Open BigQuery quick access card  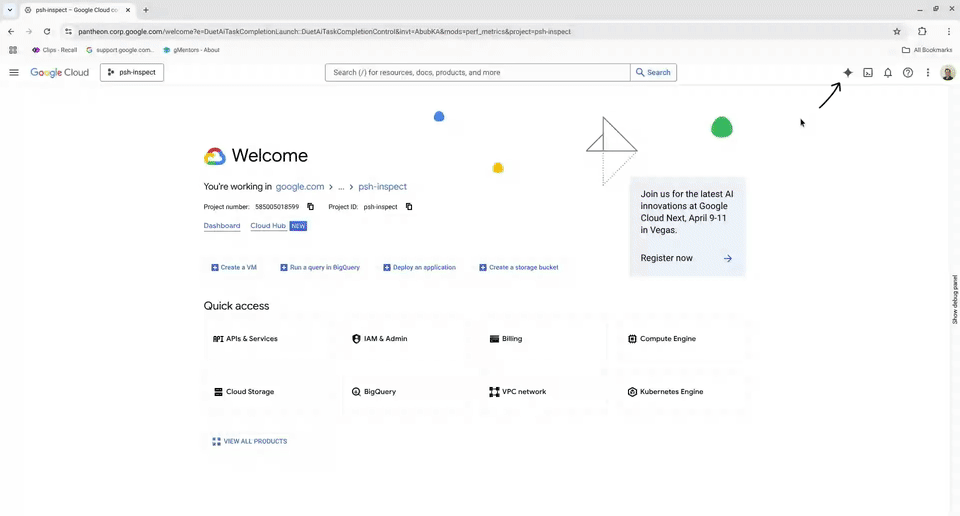[407, 392]
